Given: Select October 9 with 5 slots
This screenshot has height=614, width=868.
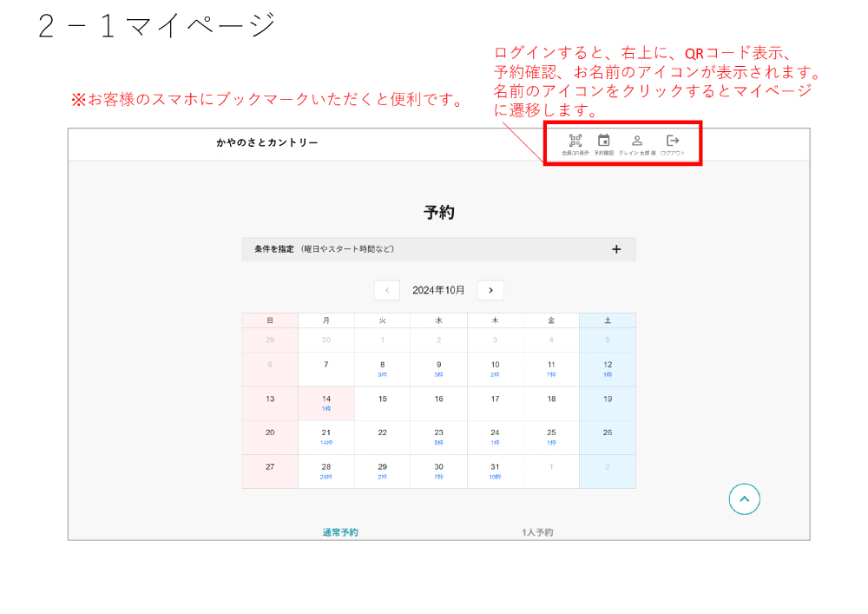Looking at the screenshot, I should 438,368.
